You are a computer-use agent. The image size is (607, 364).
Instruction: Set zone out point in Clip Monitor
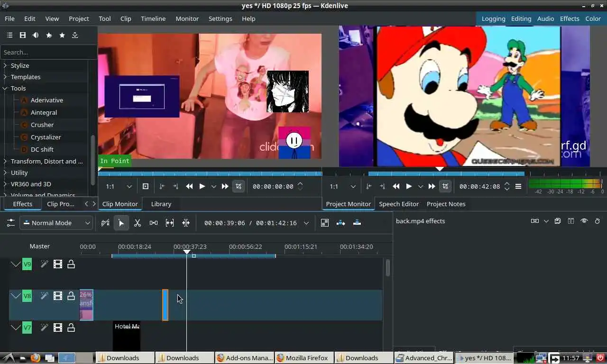(175, 186)
